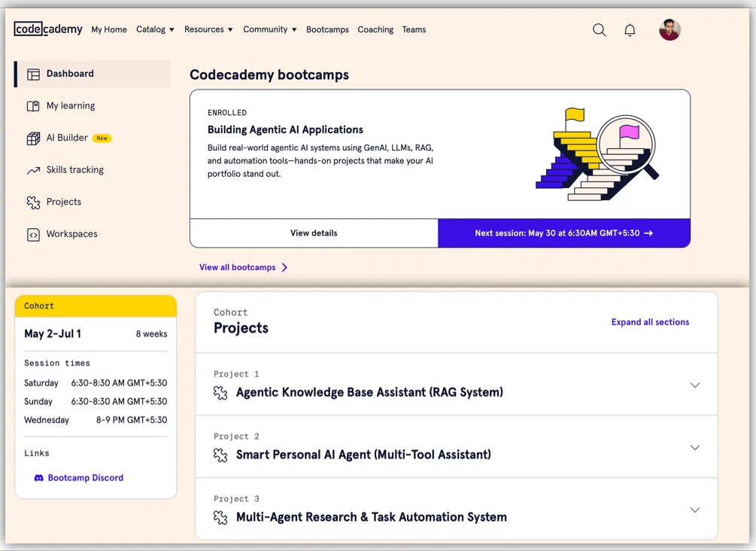Click the Wednesday 8-9 PM session row

pyautogui.click(x=96, y=420)
